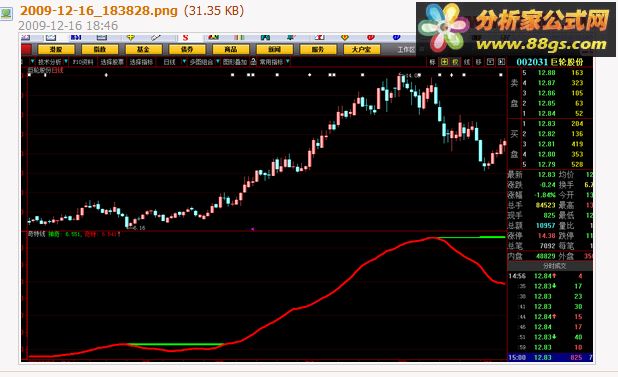The image size is (618, 377).
Task: Toggle the 权 adjustment button above chart
Action: pos(455,61)
